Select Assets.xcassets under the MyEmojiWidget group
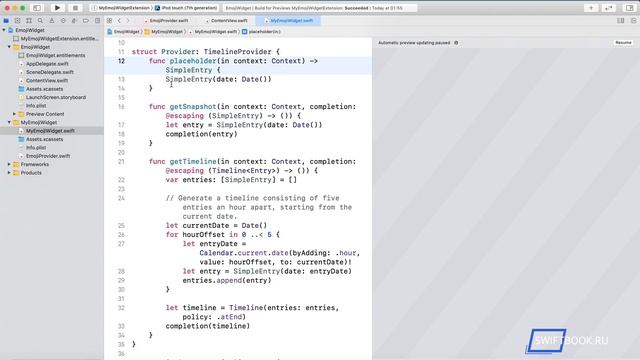The width and height of the screenshot is (640, 360). [41, 139]
